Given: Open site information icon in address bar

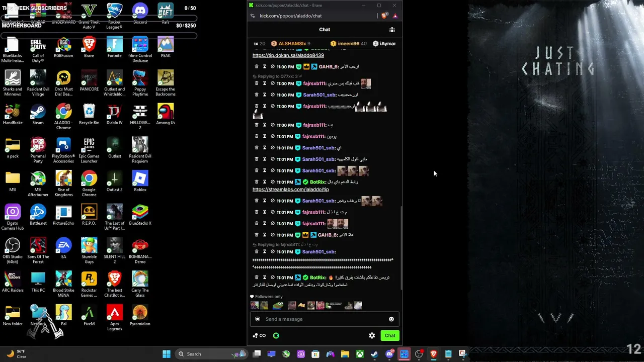Looking at the screenshot, I should coord(253,16).
